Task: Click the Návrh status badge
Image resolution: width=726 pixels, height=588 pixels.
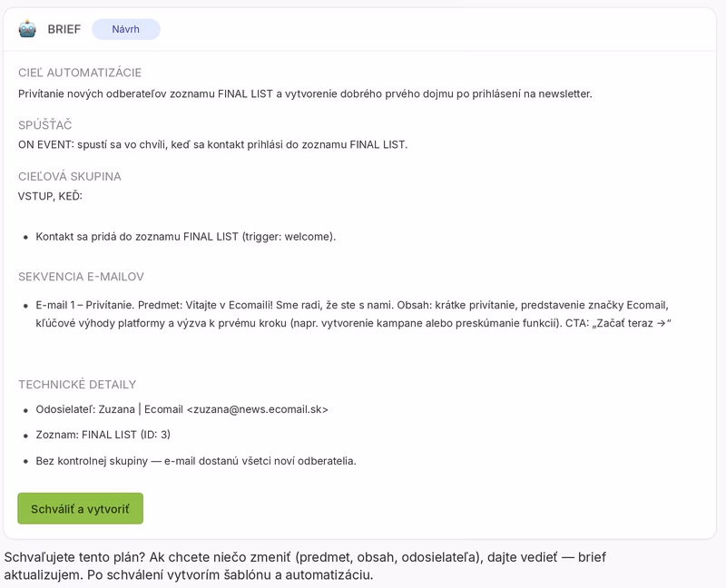Action: [x=126, y=29]
